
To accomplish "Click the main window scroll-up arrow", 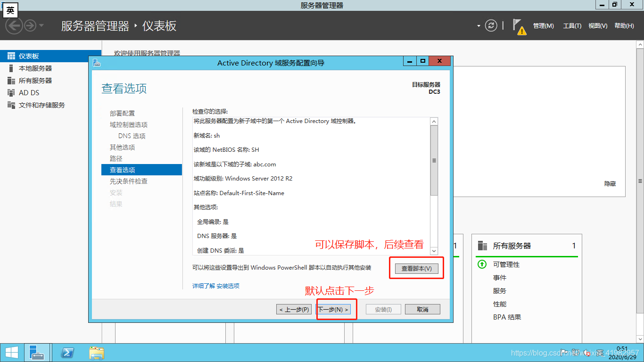I will pos(640,44).
